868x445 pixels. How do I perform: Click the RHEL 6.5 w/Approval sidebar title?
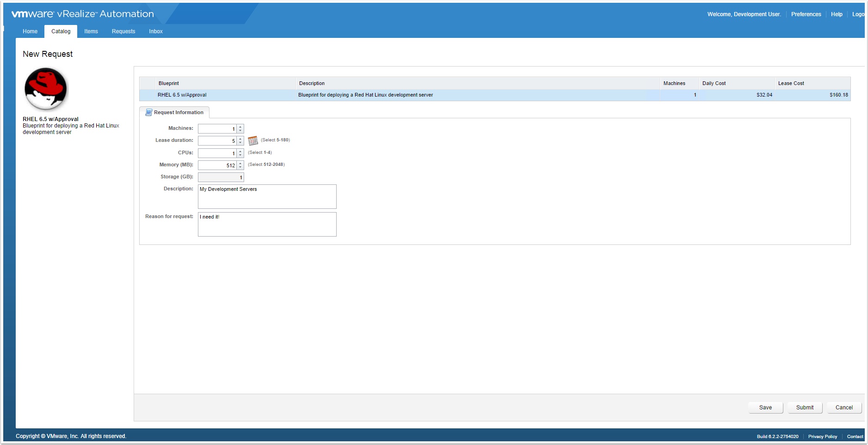point(50,119)
